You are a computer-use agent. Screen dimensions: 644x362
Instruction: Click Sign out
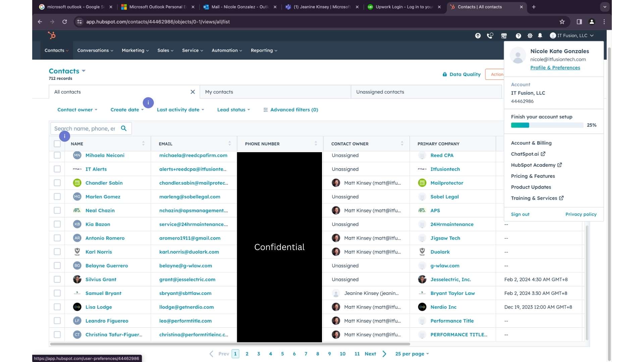(520, 214)
